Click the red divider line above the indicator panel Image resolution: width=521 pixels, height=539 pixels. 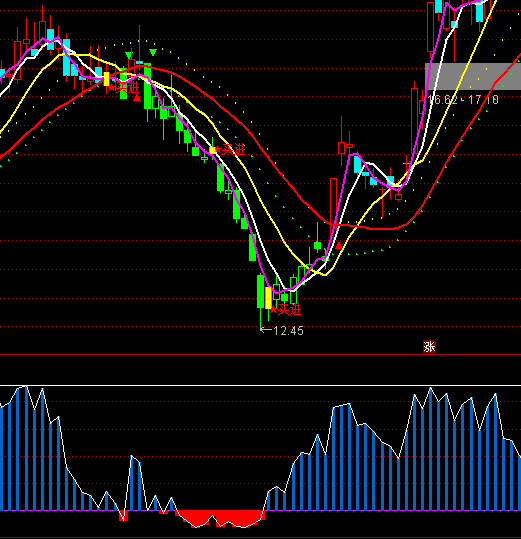(260, 354)
